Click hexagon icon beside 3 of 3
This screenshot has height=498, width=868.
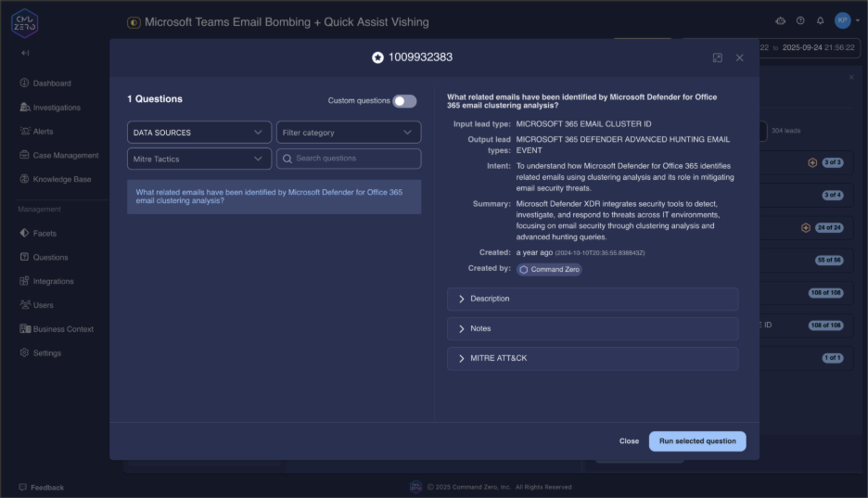point(812,162)
